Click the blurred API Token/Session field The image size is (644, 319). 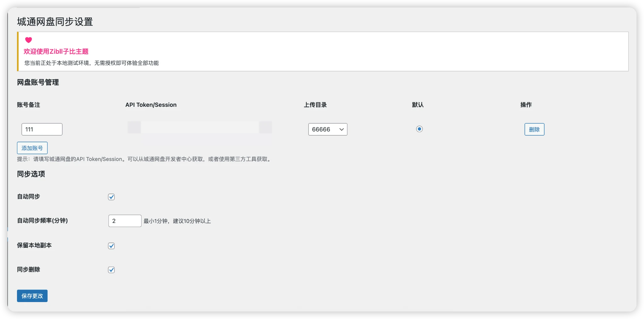pyautogui.click(x=199, y=127)
